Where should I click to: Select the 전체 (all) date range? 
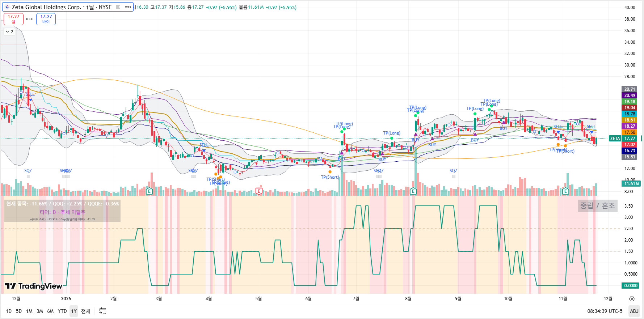tap(86, 311)
